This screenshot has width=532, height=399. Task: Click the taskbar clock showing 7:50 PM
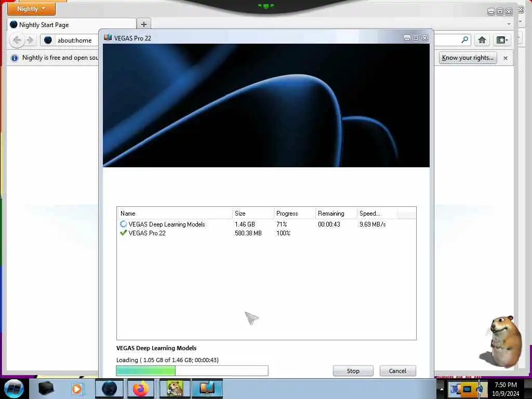(x=506, y=389)
